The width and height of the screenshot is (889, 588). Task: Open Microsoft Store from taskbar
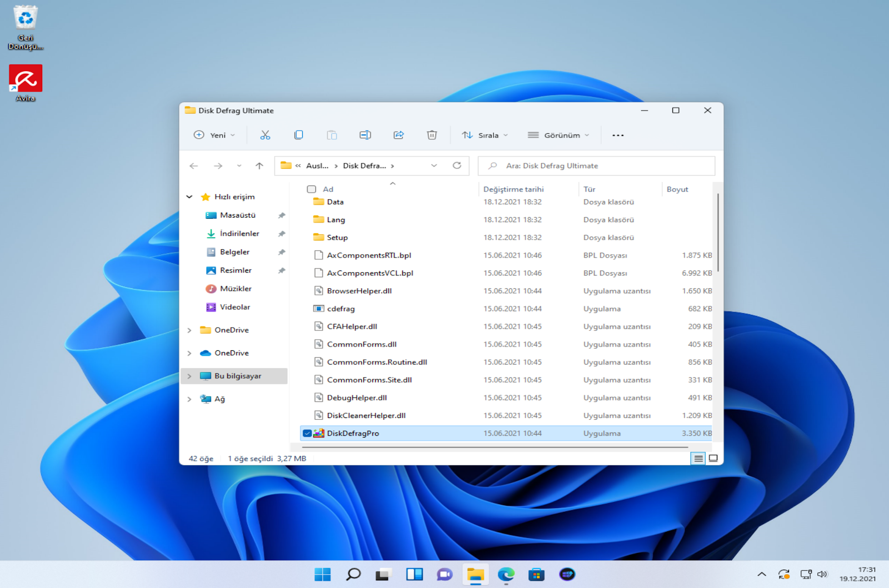[536, 574]
